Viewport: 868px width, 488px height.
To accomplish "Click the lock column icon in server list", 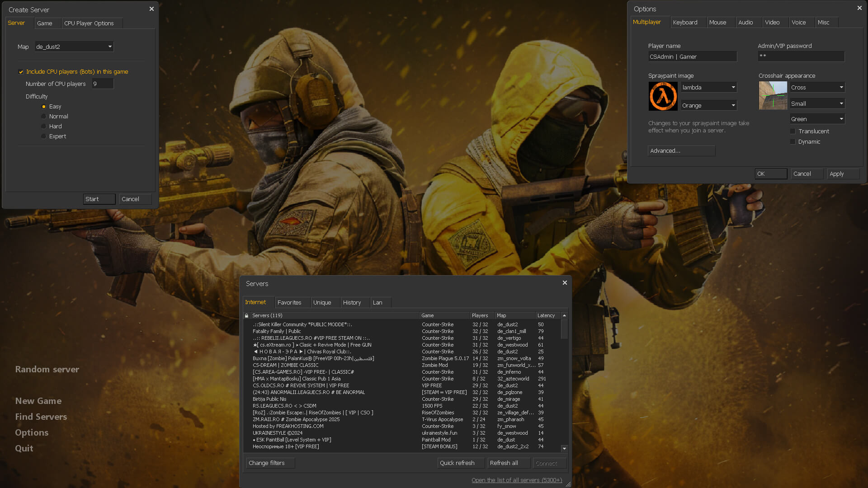I will [246, 315].
